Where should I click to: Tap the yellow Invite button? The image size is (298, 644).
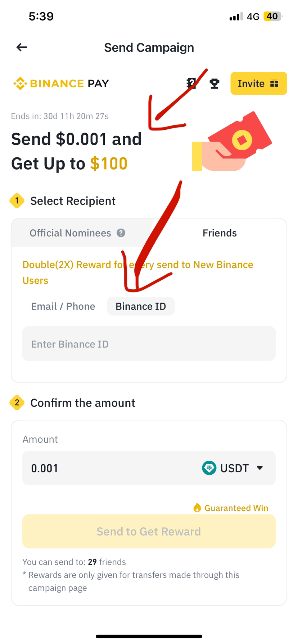(259, 83)
